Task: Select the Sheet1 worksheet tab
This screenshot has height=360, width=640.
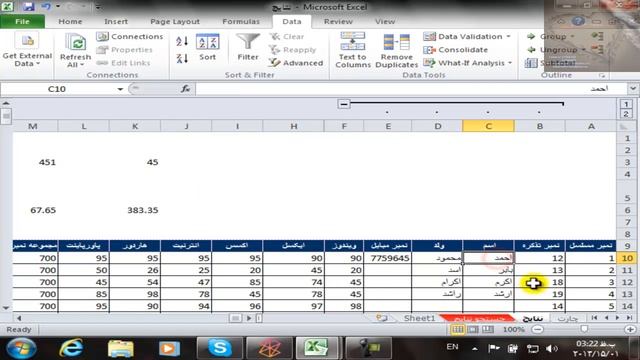Action: pyautogui.click(x=419, y=318)
